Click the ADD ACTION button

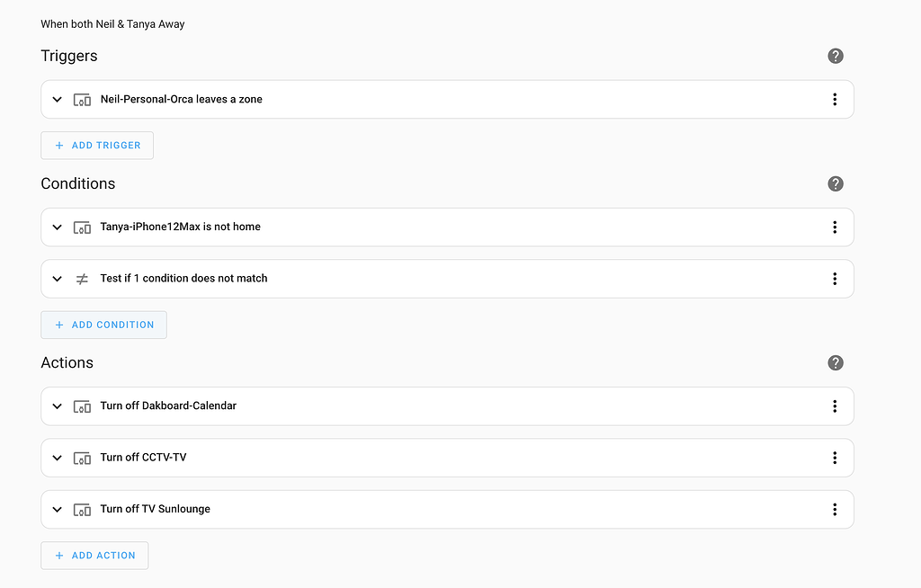94,555
